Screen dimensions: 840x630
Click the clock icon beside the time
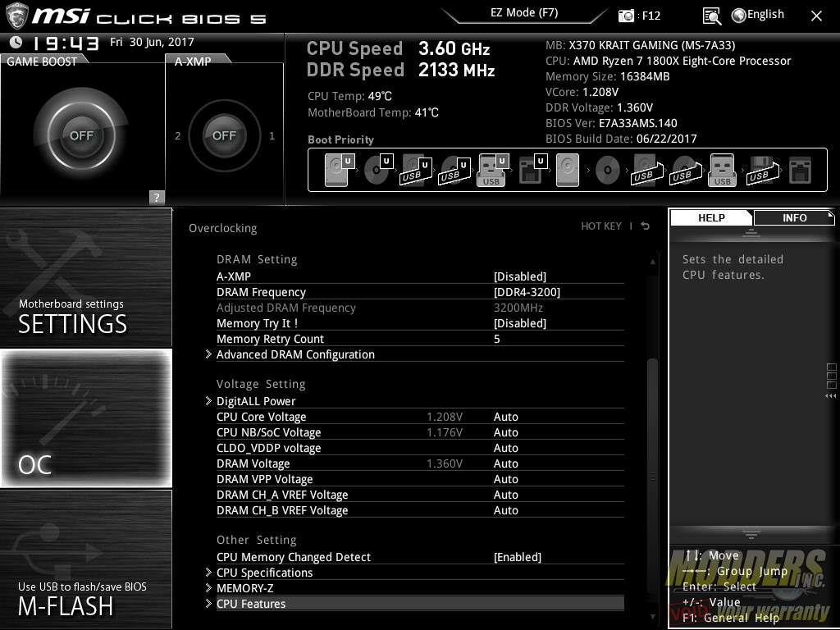(x=16, y=42)
